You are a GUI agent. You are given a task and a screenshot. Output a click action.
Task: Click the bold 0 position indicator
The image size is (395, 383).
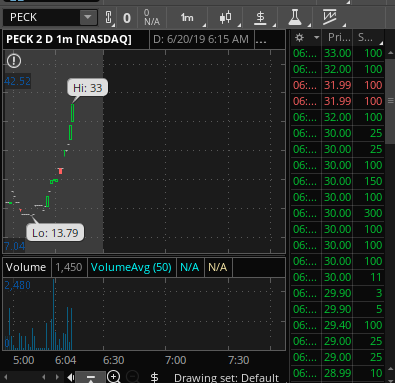pos(127,18)
